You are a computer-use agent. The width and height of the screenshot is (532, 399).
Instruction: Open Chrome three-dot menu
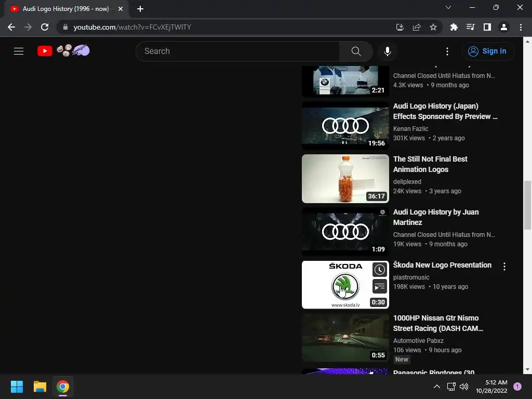521,27
